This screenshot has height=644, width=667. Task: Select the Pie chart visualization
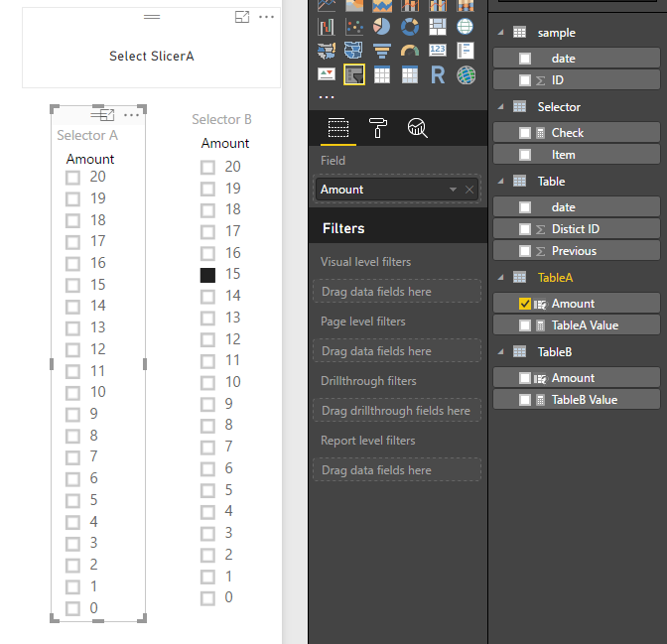pos(381,27)
